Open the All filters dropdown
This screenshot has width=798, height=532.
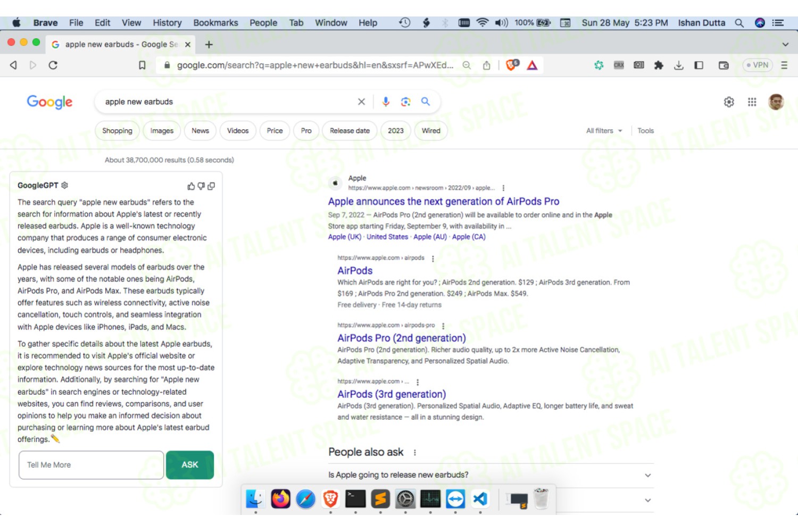coord(604,131)
